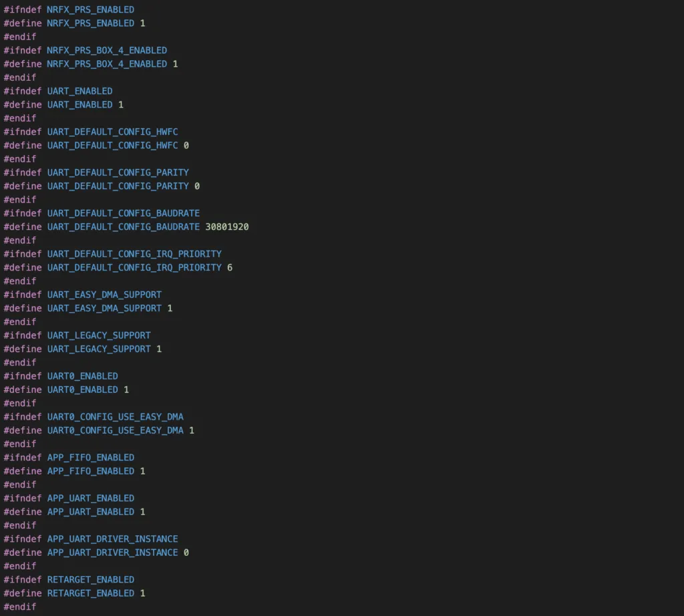Click NRFX_PRS_BOX_4_ENABLED on its #define line

[107, 64]
